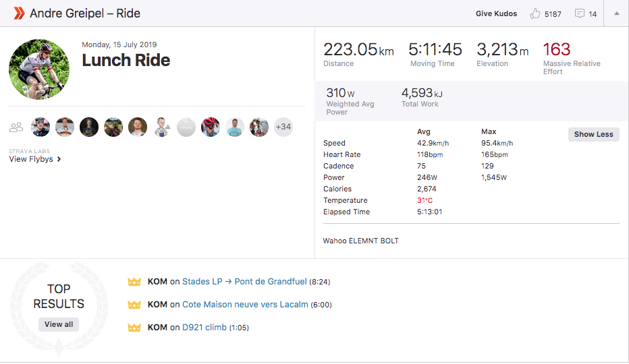Click the 42.9km/h average speed value

click(x=433, y=143)
